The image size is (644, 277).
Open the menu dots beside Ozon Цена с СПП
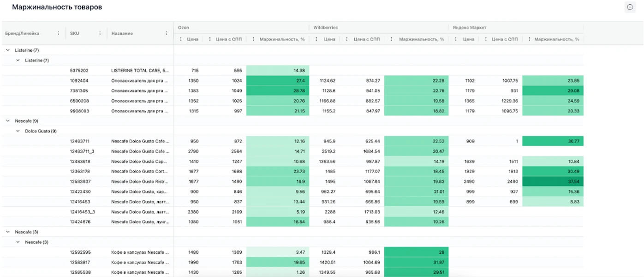pyautogui.click(x=210, y=39)
